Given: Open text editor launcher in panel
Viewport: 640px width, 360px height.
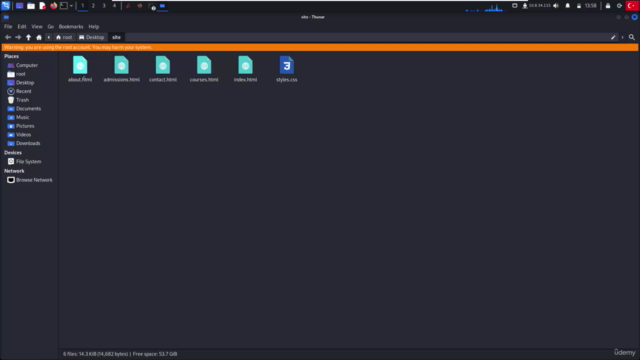Looking at the screenshot, I should [42, 6].
